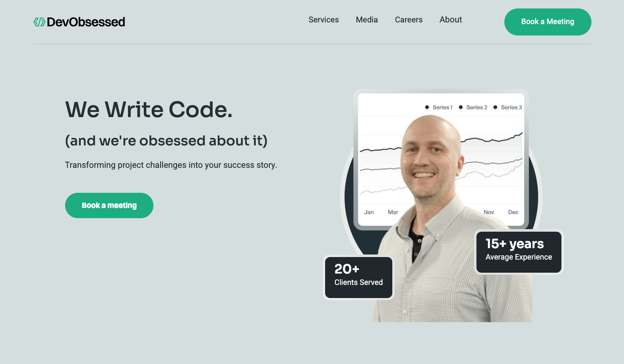This screenshot has height=364, width=624.
Task: Click the Book a Meeting header button
Action: click(x=548, y=22)
